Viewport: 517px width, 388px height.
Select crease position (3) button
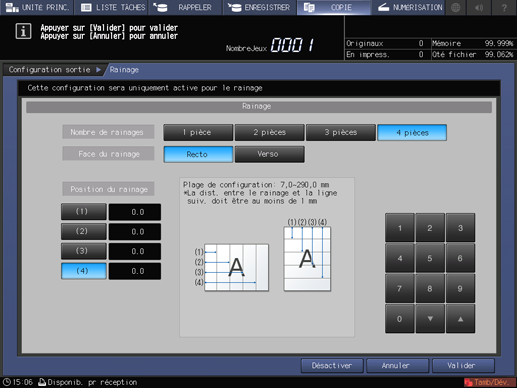pos(84,251)
